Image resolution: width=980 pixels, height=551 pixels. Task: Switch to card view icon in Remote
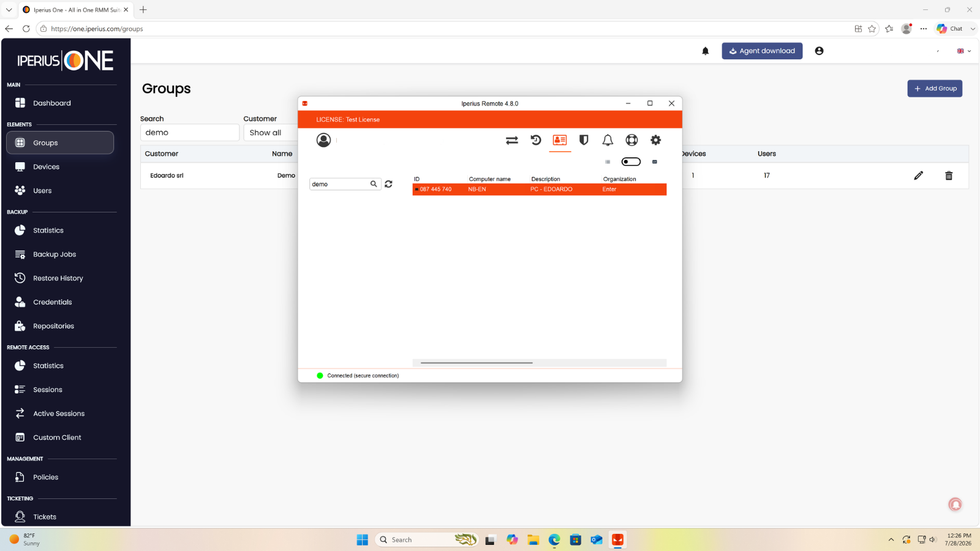pos(655,162)
